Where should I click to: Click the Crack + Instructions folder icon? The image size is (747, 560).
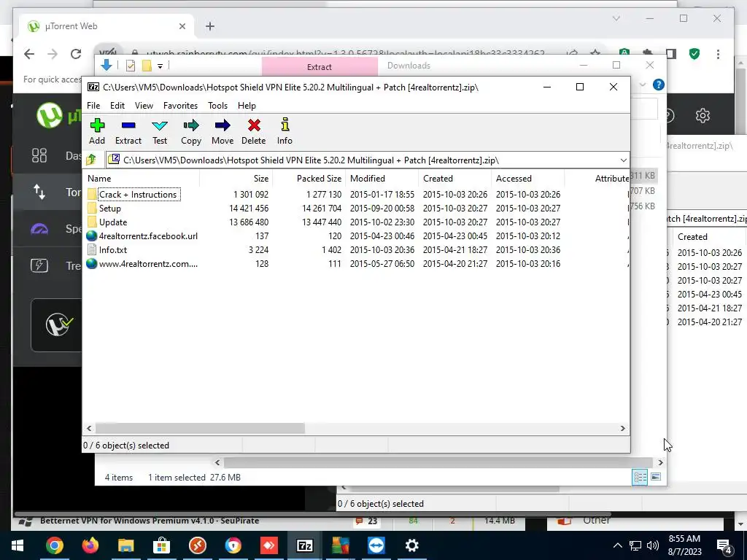(92, 194)
